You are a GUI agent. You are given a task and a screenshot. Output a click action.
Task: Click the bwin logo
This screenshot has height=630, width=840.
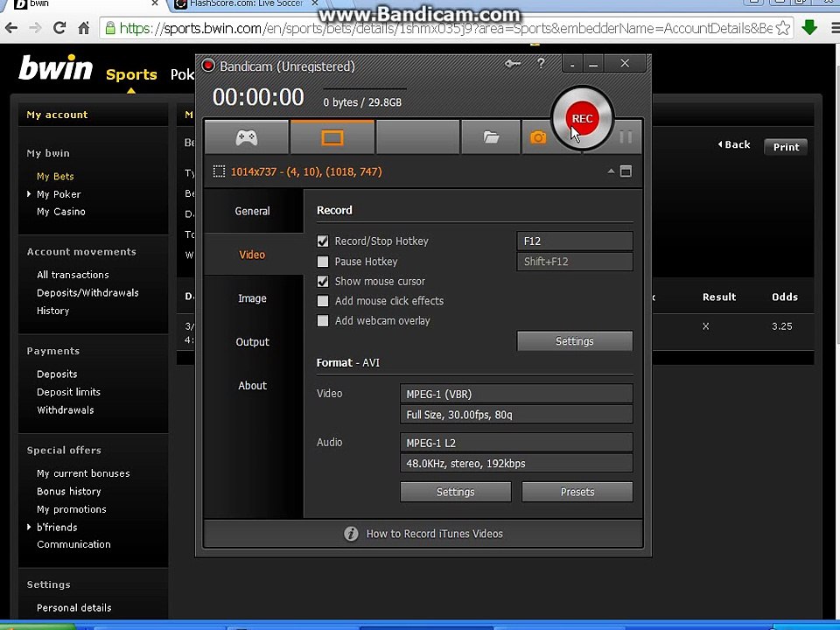coord(56,68)
